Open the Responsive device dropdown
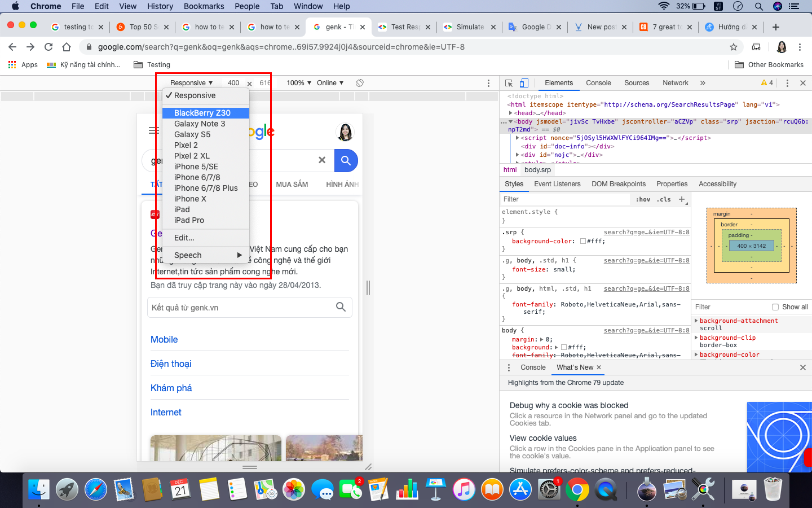Image resolution: width=812 pixels, height=508 pixels. click(x=191, y=83)
